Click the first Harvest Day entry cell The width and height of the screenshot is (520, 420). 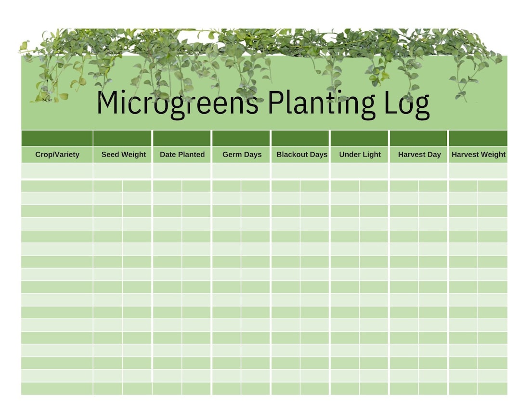(x=419, y=171)
